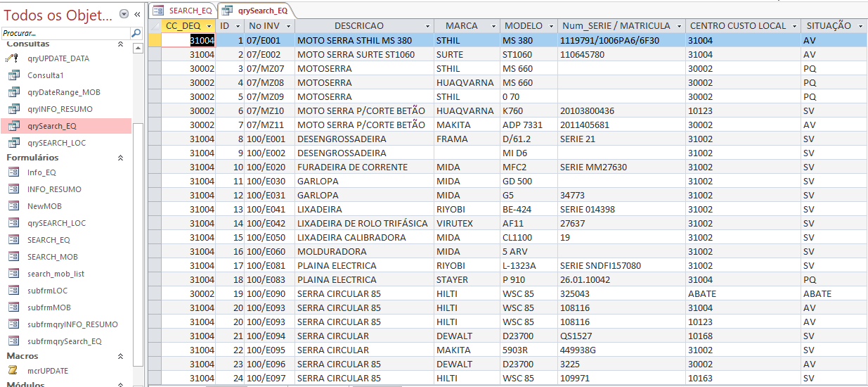
Task: Click the NewMOB form icon
Action: 13,206
